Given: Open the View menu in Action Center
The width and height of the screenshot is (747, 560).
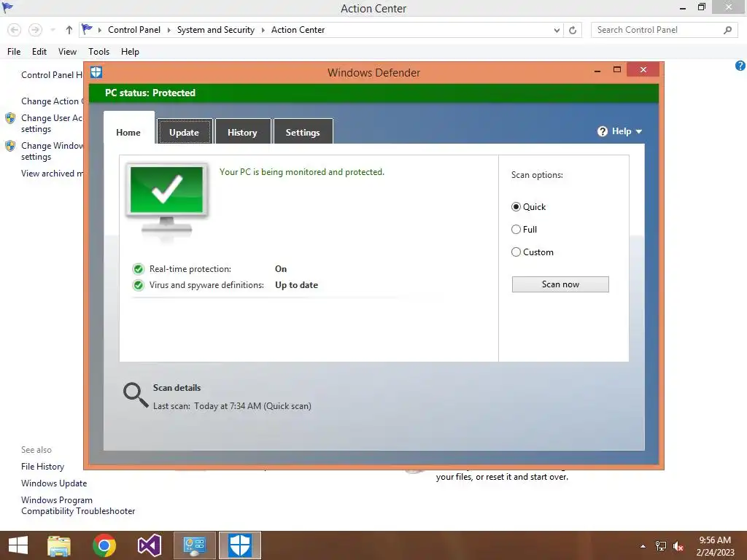Looking at the screenshot, I should coord(67,52).
